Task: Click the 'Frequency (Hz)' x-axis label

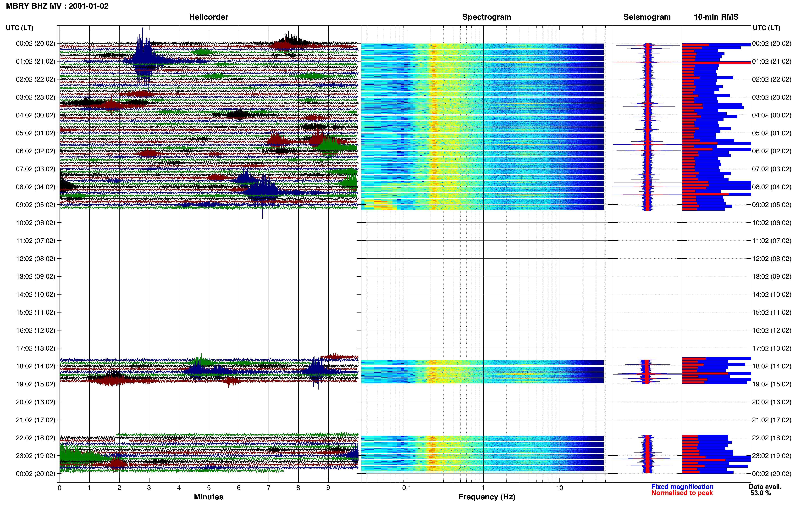Action: (487, 497)
